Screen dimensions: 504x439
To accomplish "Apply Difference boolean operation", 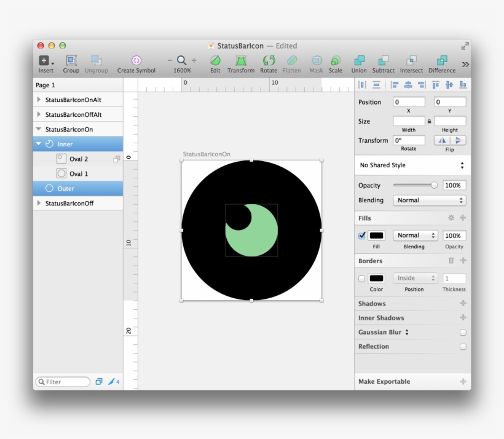I will (x=442, y=61).
